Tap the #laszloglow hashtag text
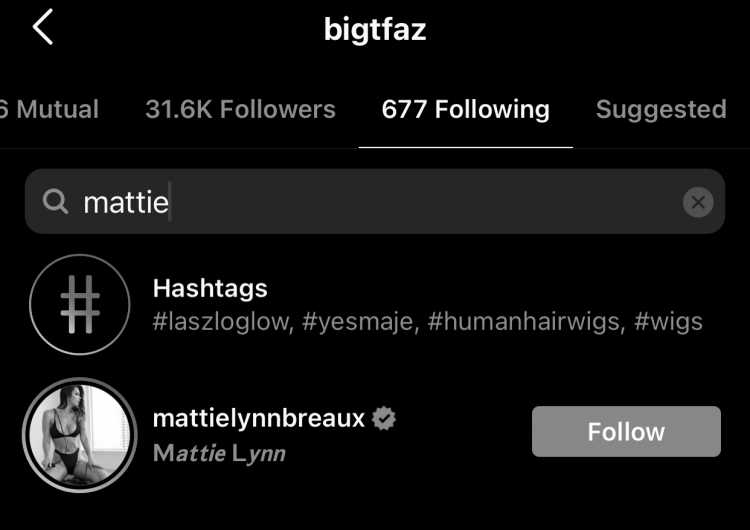This screenshot has width=750, height=530. (x=223, y=321)
